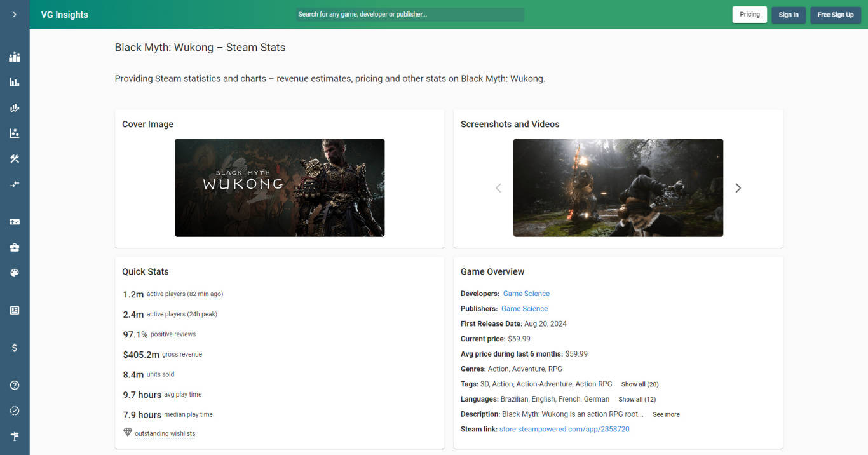Click the search games input field
This screenshot has width=868, height=455.
click(410, 15)
